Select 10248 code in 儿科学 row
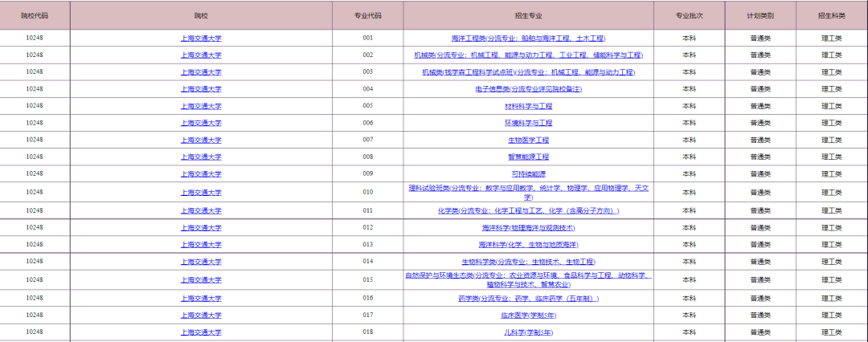Screen dimensions: 868x342 tap(35, 332)
